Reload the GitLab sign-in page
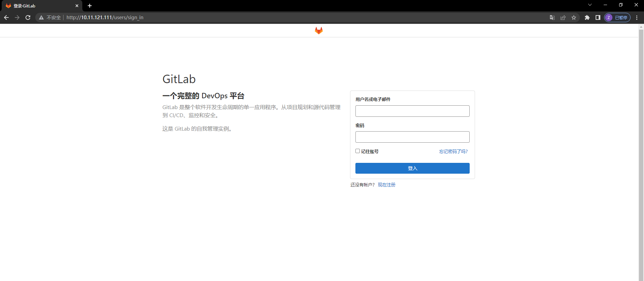Viewport: 644px width, 281px height. (x=28, y=17)
